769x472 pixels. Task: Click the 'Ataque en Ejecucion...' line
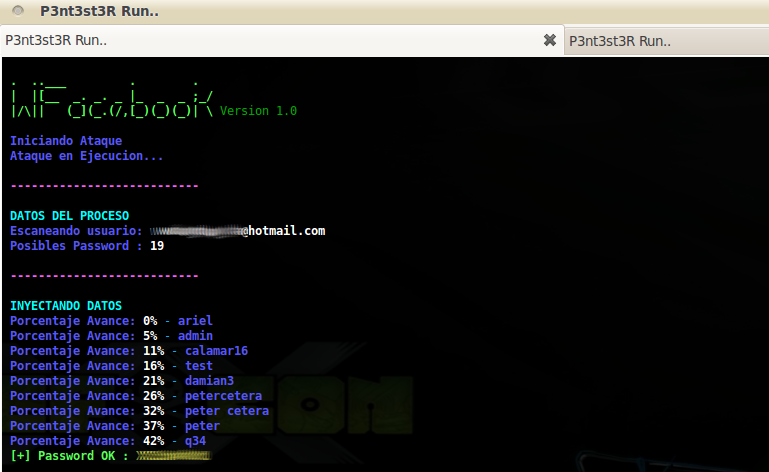(x=87, y=156)
